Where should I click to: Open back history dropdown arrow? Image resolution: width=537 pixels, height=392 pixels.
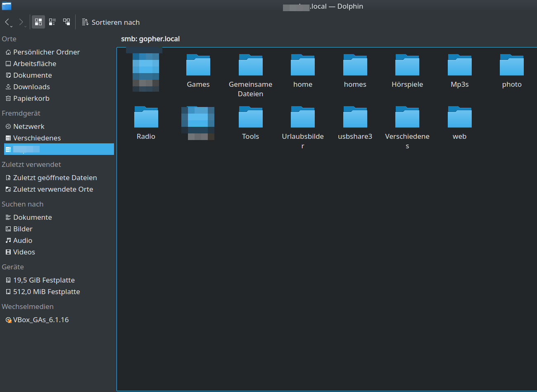11,26
